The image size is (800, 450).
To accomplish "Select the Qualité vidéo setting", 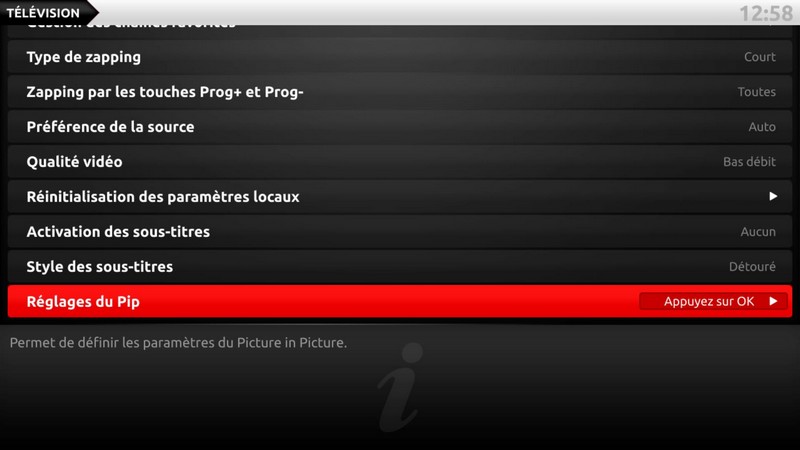I will point(399,162).
